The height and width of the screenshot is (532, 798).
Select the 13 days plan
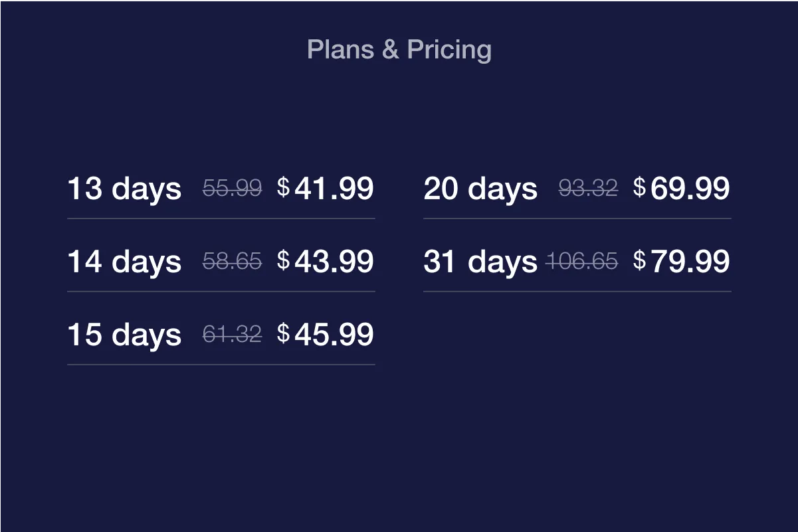221,189
